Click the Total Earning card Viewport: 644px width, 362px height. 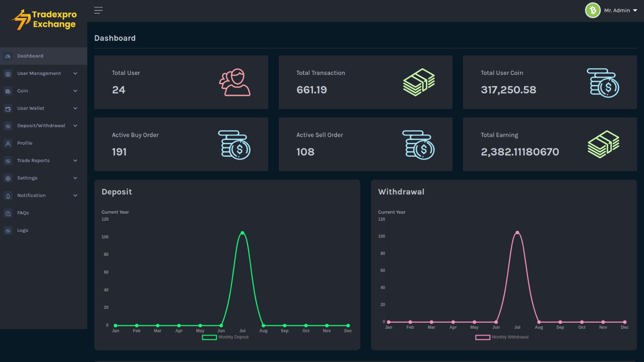click(549, 144)
